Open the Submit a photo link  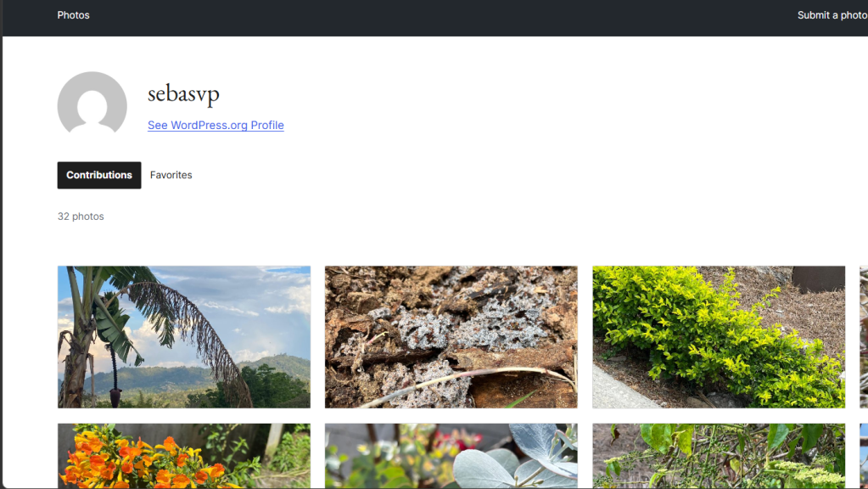832,15
